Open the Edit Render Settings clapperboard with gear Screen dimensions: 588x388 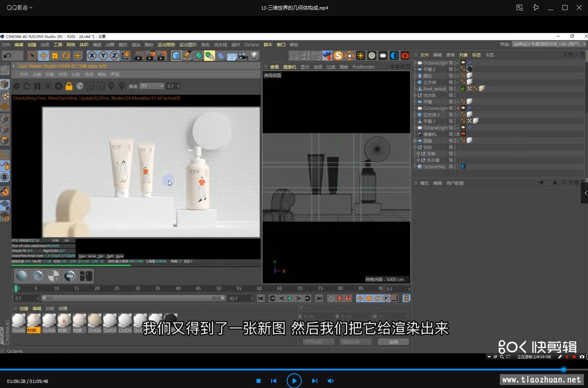tap(162, 55)
